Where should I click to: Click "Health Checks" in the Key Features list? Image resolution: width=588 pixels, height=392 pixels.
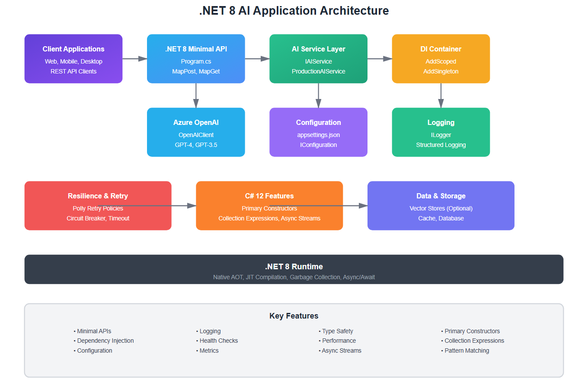pyautogui.click(x=218, y=341)
